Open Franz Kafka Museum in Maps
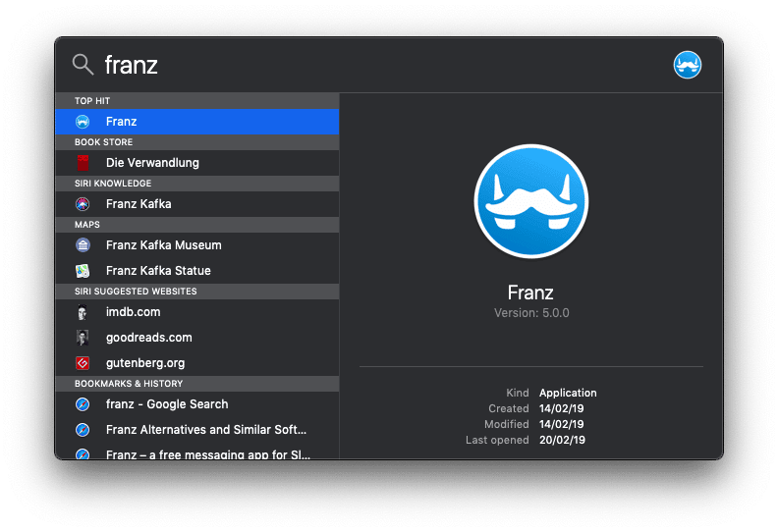 [163, 245]
